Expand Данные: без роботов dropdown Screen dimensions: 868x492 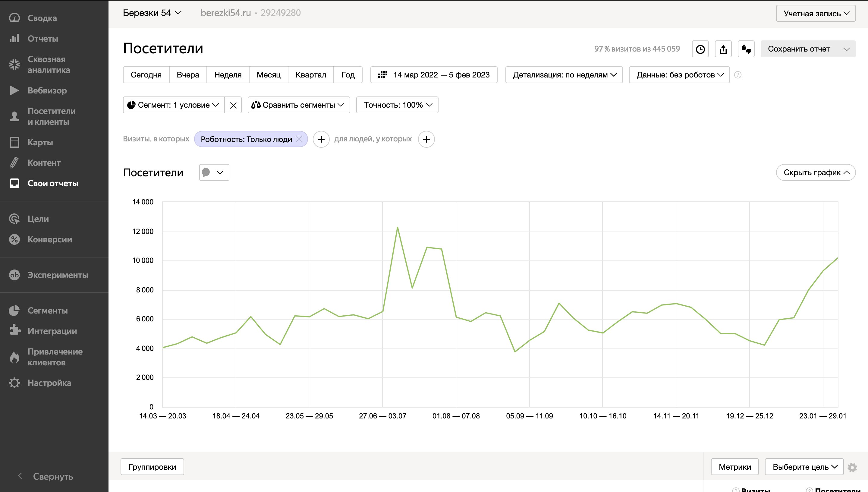[x=679, y=75]
